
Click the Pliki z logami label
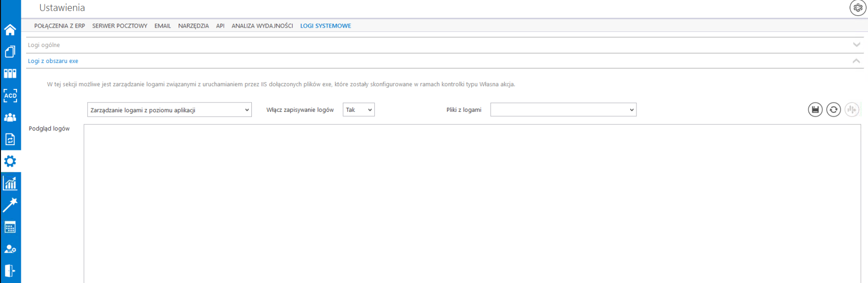(x=464, y=110)
